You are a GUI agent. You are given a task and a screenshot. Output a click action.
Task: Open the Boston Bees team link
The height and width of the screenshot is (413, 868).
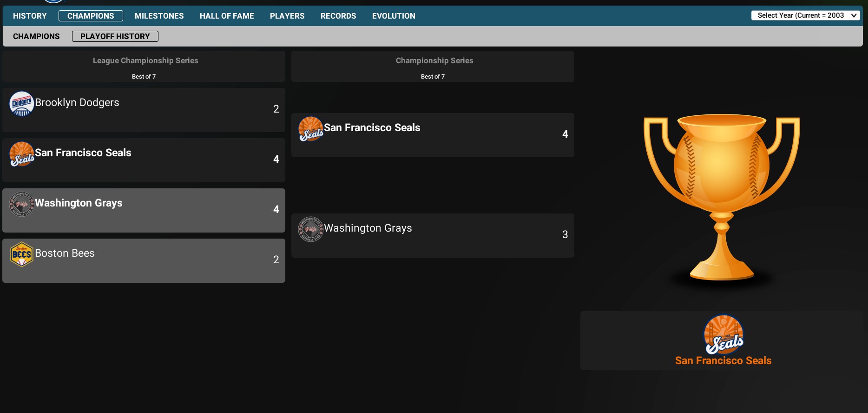coord(65,253)
